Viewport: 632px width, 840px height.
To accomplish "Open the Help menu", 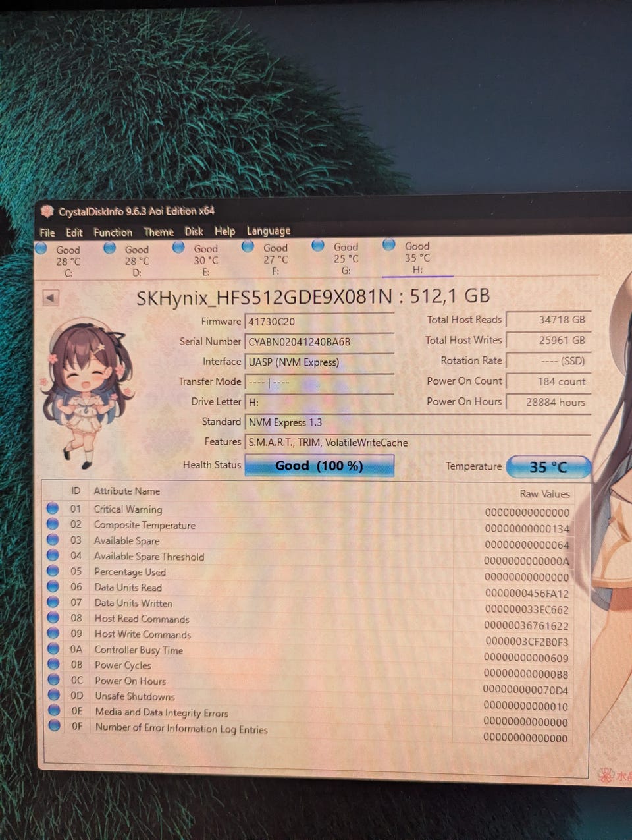I will coord(224,231).
